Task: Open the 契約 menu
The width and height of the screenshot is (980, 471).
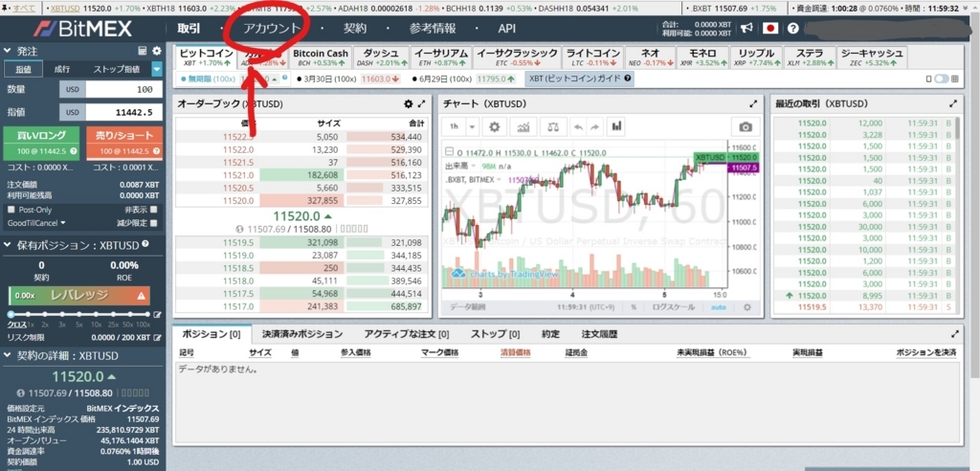Action: tap(355, 28)
